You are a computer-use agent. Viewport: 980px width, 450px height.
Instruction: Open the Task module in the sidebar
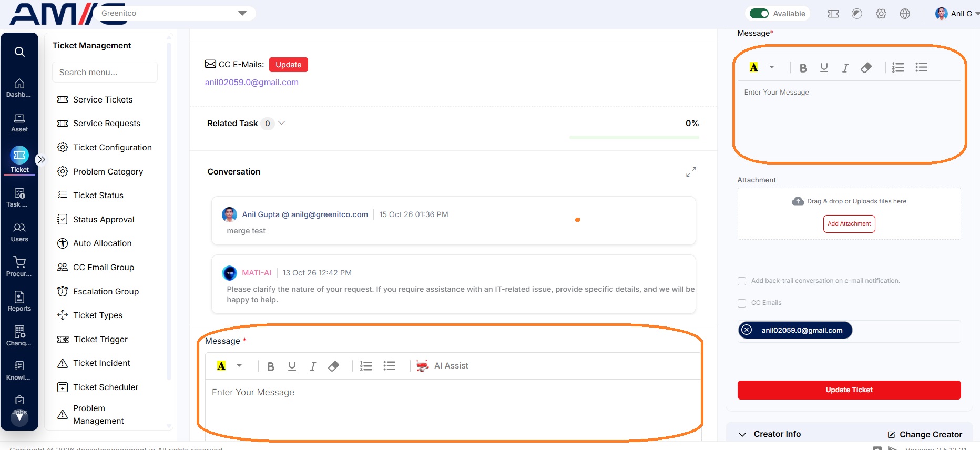[x=19, y=198]
